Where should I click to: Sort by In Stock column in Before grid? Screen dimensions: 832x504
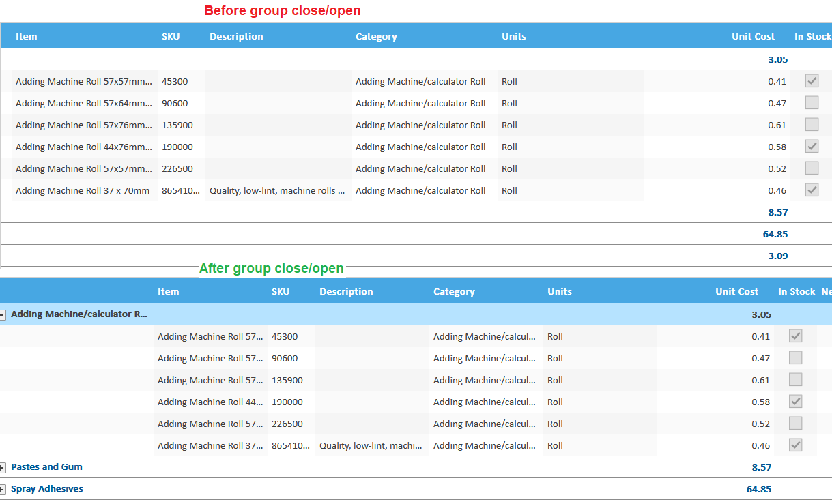[x=813, y=37]
